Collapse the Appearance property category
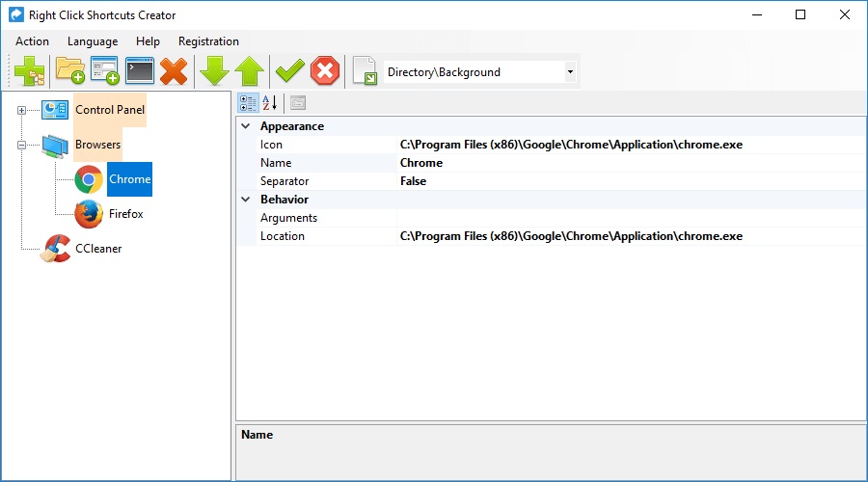Viewport: 868px width, 482px height. coord(246,126)
